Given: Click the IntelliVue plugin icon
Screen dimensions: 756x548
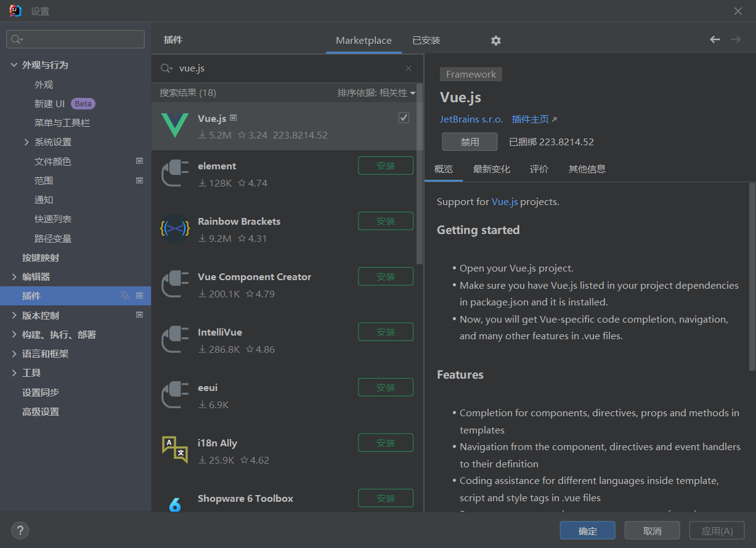Looking at the screenshot, I should click(175, 340).
